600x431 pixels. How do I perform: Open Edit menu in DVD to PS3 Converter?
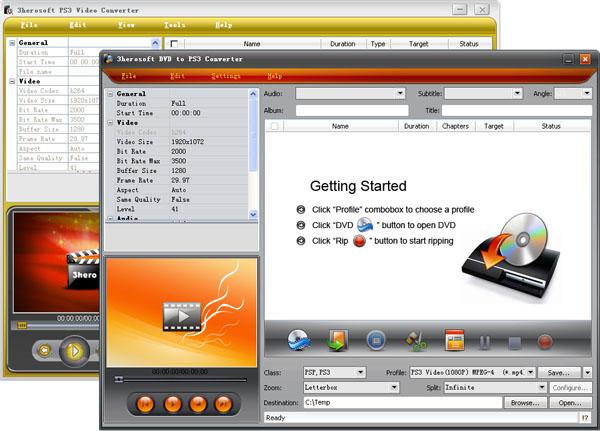tap(177, 76)
